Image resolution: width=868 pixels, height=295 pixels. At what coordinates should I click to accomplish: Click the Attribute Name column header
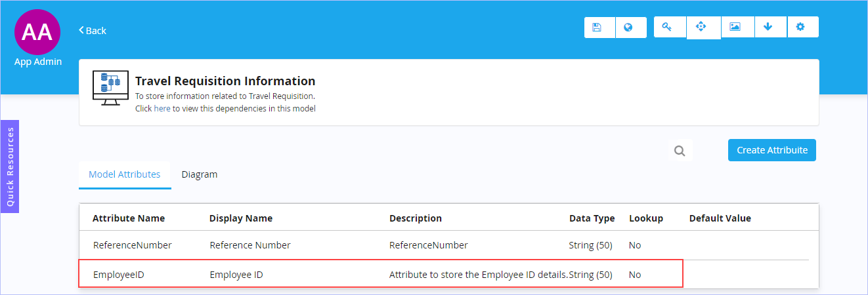(x=129, y=218)
